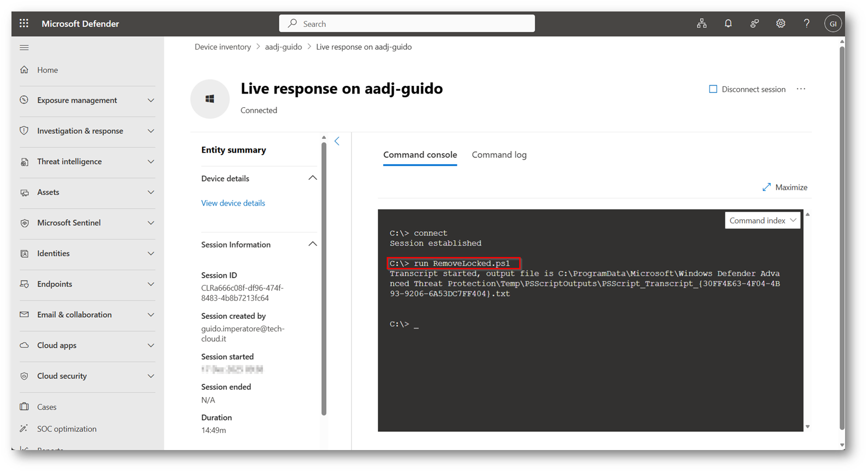Click the Cases icon

point(24,407)
